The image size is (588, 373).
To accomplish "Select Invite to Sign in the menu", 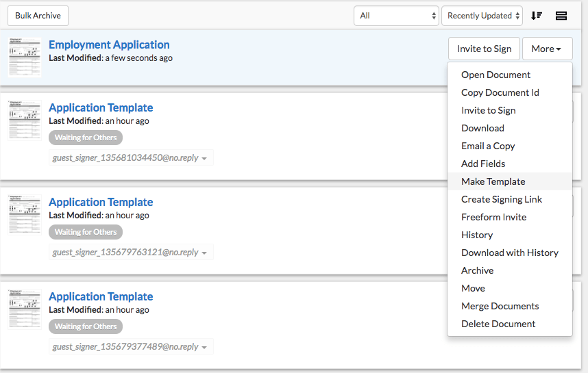I will [510, 110].
